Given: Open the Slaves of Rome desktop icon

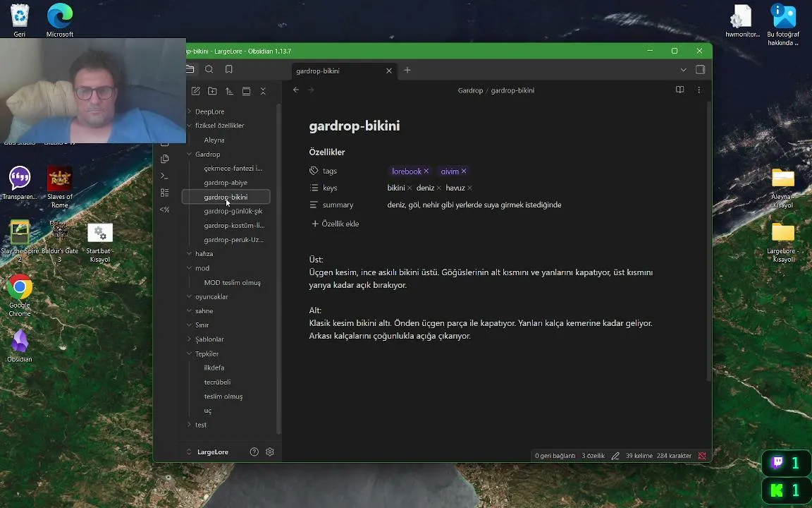Looking at the screenshot, I should click(x=59, y=186).
